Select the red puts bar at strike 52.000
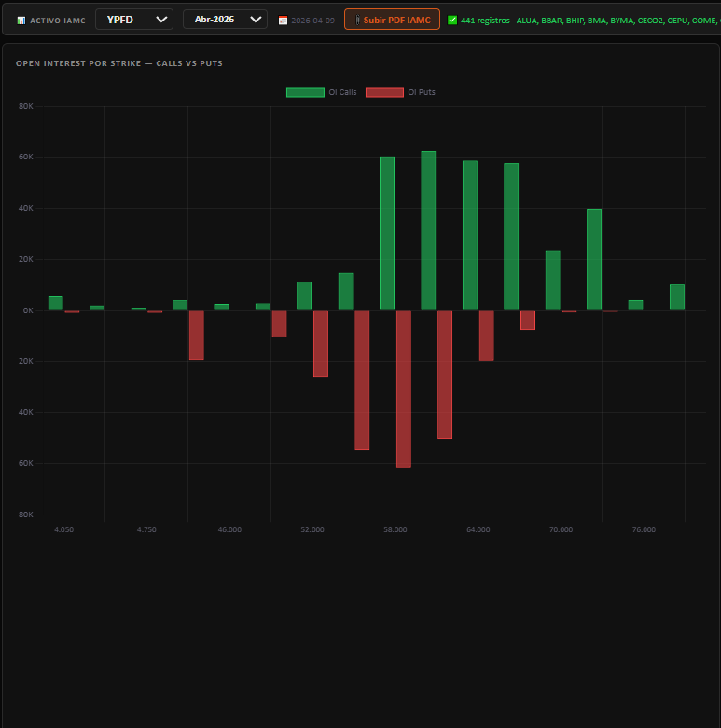 coord(321,344)
